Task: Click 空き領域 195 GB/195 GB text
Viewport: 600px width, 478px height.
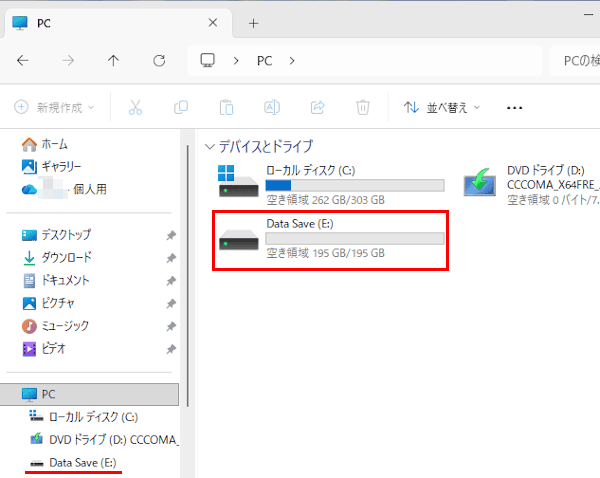Action: (326, 253)
